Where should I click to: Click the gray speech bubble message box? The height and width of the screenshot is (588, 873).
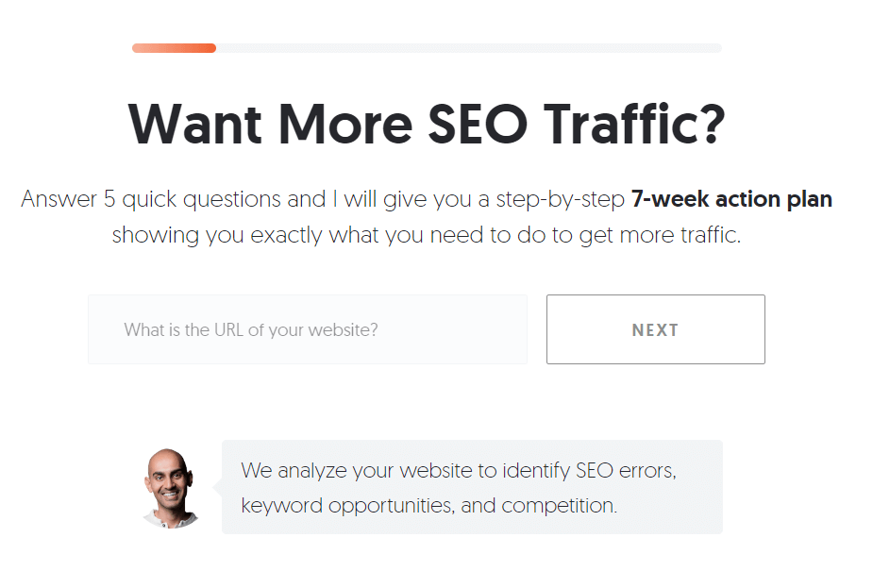click(472, 487)
